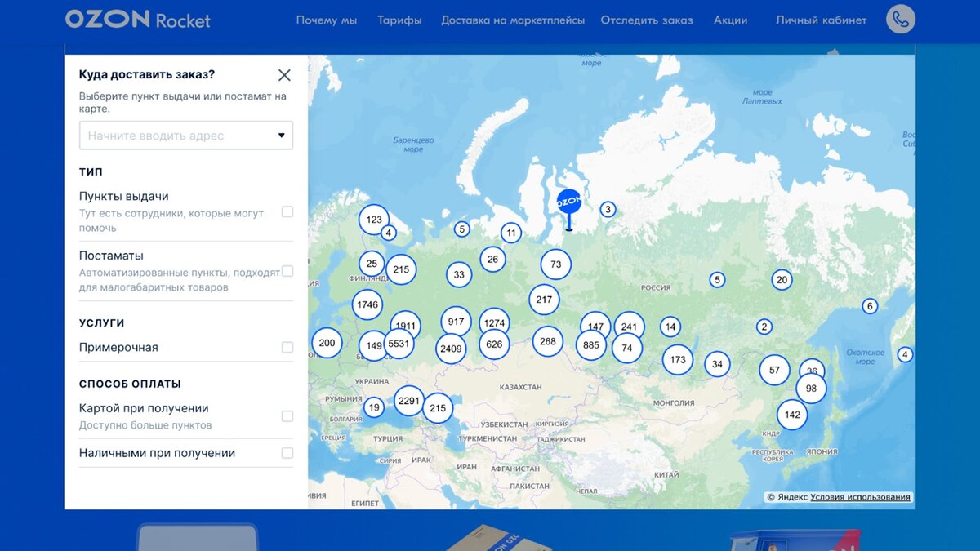This screenshot has width=980, height=551.
Task: Select map cluster labeled 147
Action: (595, 327)
